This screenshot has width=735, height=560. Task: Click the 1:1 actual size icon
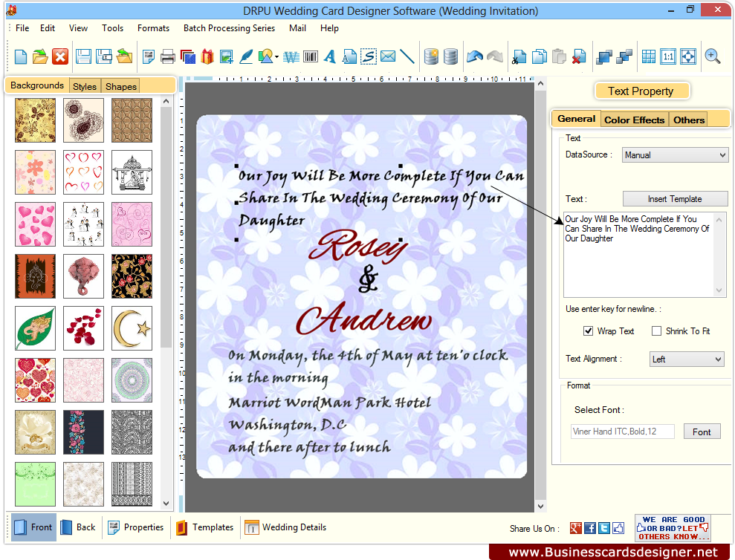click(668, 56)
